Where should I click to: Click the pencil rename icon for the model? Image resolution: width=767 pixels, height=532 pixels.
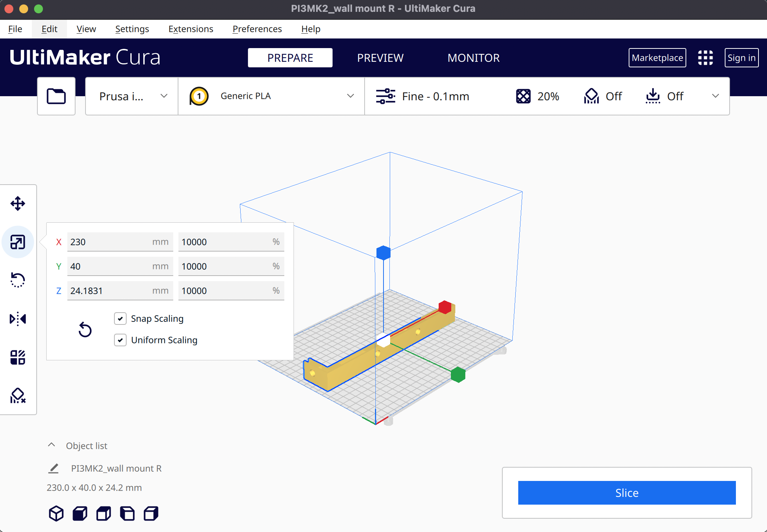coord(54,468)
